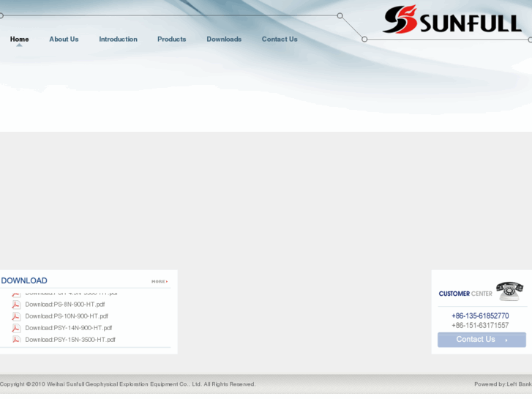This screenshot has width=532, height=399.
Task: Download PSY-14N-900-HT.pdf file
Action: (x=69, y=328)
